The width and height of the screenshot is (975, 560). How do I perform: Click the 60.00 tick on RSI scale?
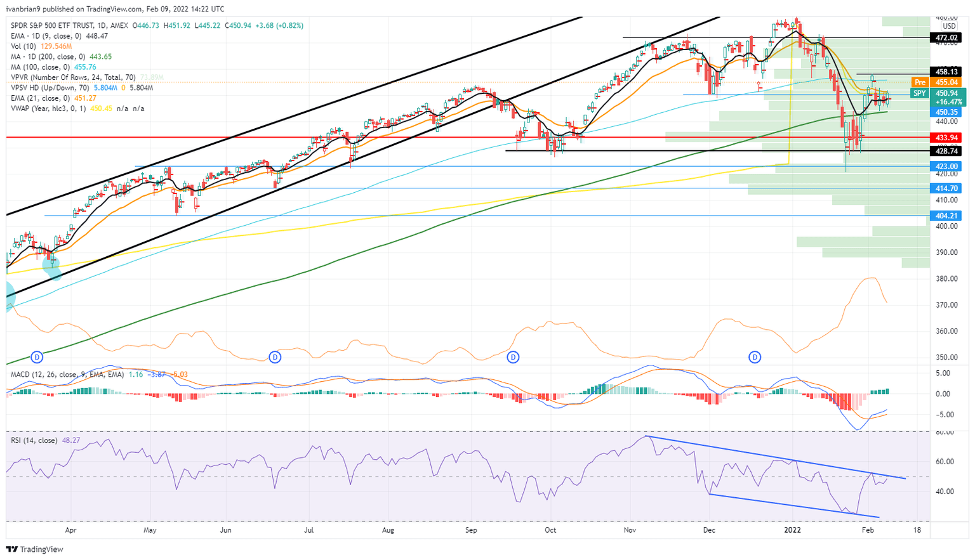(944, 462)
